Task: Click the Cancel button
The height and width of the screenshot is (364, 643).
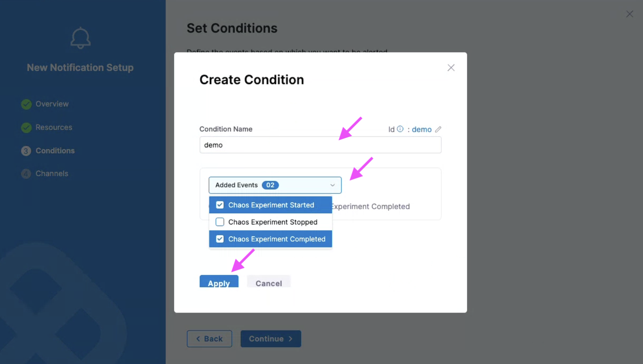Action: click(x=269, y=283)
